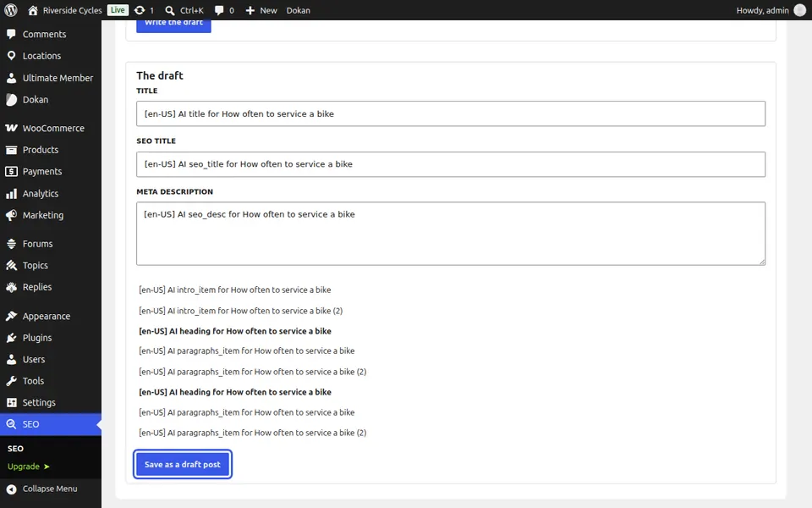The width and height of the screenshot is (812, 508).
Task: Click the plus New icon
Action: click(x=250, y=10)
